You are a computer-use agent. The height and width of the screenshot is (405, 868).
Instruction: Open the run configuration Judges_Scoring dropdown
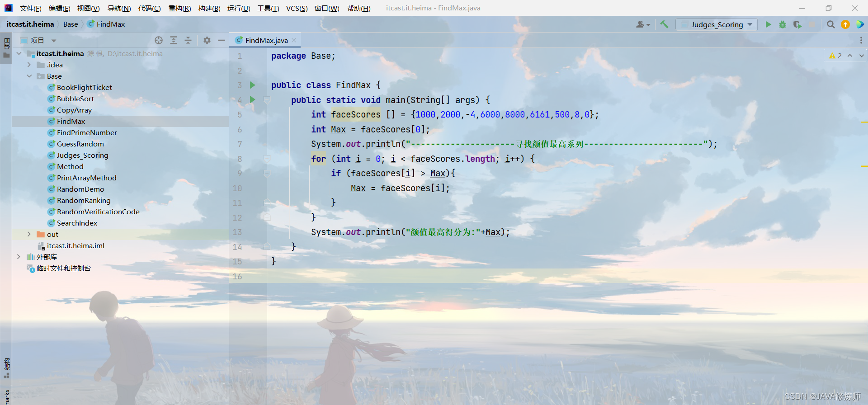(717, 24)
